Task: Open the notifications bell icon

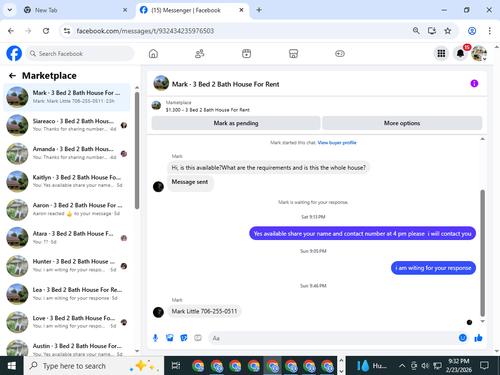Action: [460, 53]
